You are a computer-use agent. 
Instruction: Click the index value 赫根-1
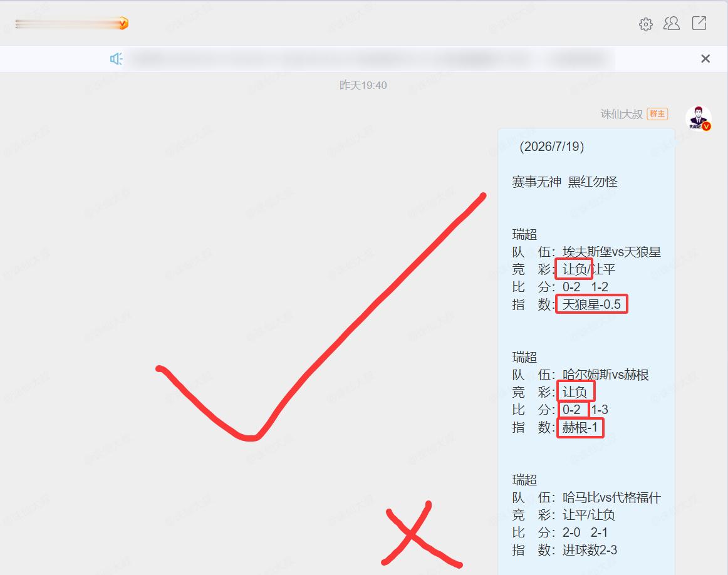pos(580,427)
